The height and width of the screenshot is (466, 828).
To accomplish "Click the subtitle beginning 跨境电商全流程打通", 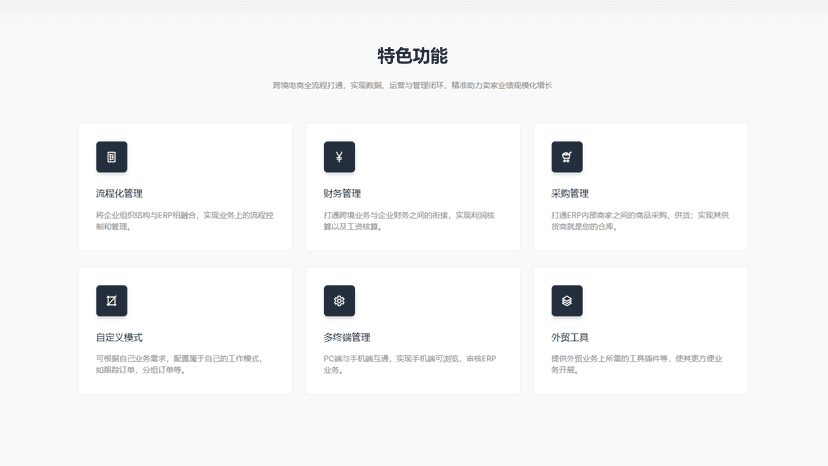I will pyautogui.click(x=412, y=85).
